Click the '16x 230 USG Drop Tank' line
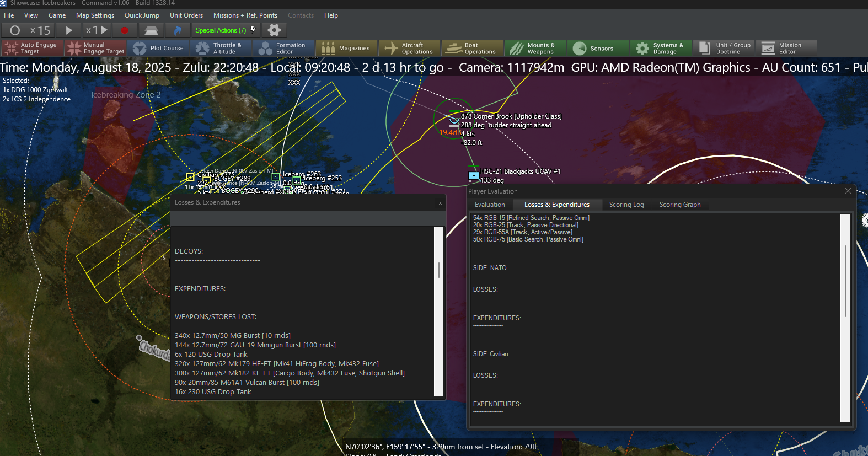This screenshot has width=868, height=456. (x=213, y=392)
